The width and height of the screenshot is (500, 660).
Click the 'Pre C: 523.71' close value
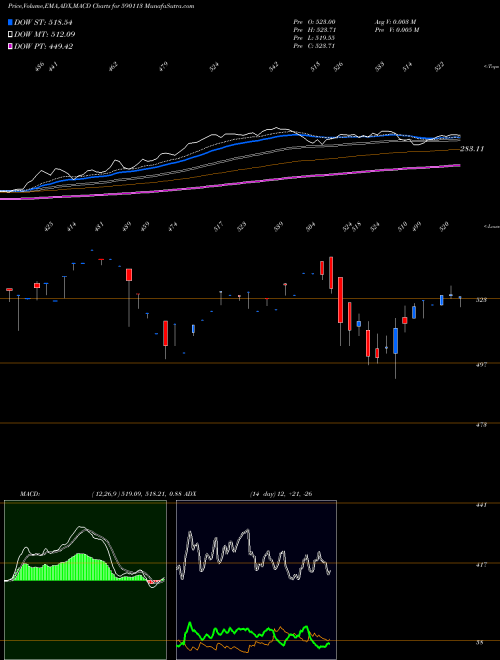(x=314, y=46)
